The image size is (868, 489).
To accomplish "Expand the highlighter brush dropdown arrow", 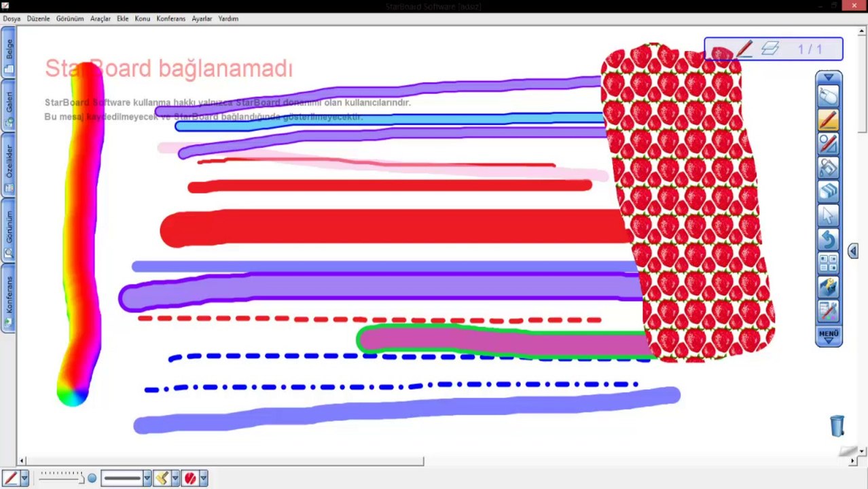I will click(x=175, y=478).
